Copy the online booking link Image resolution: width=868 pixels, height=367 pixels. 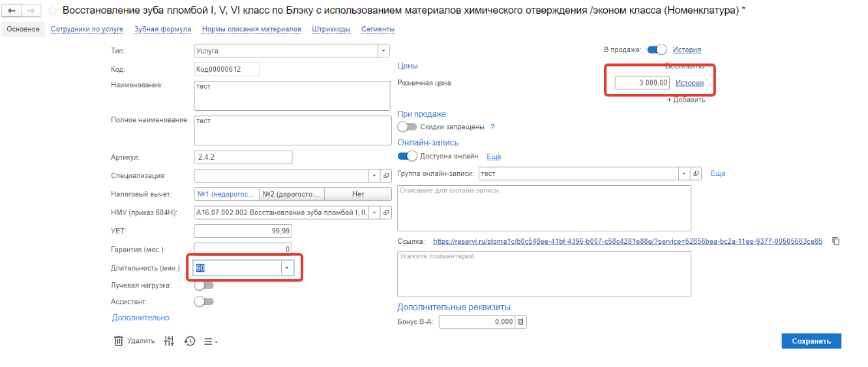(836, 241)
